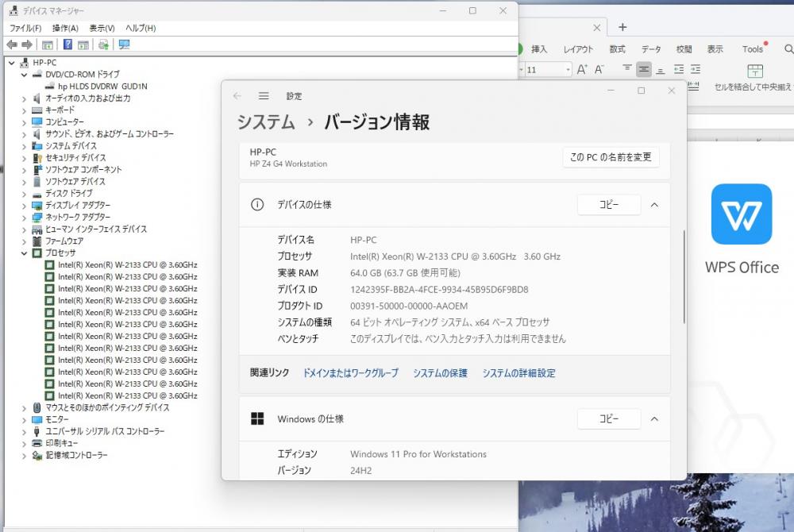794x532 pixels.
Task: Click scan for hardware changes monitor icon
Action: click(124, 44)
